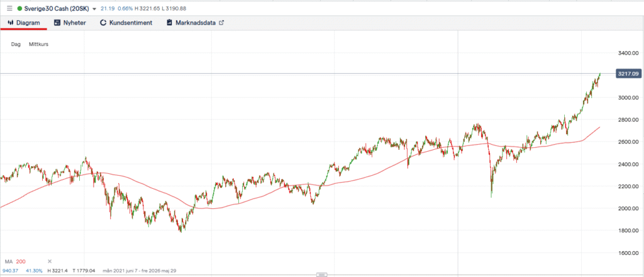Click the news icon beside Nyheter

(x=57, y=23)
